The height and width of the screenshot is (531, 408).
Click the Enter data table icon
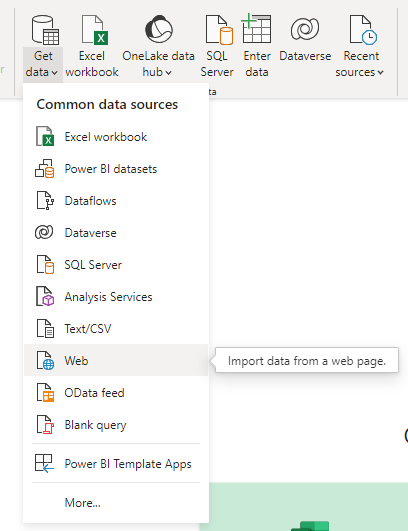click(256, 28)
